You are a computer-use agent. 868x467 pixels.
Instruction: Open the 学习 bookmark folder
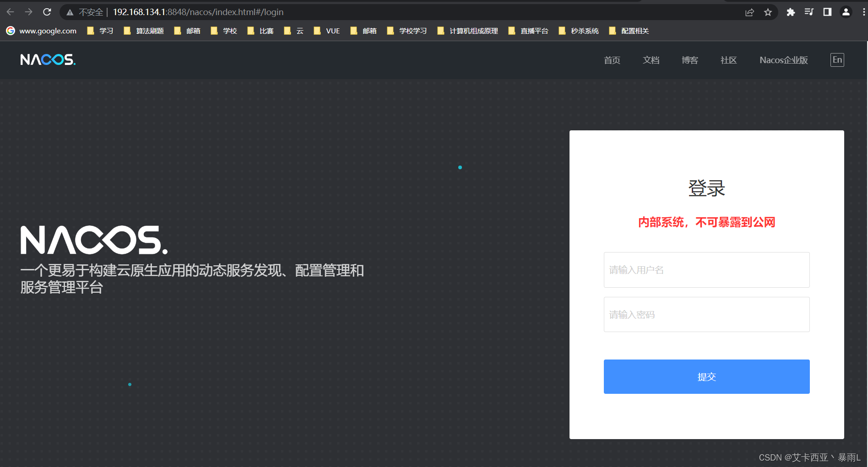click(100, 31)
